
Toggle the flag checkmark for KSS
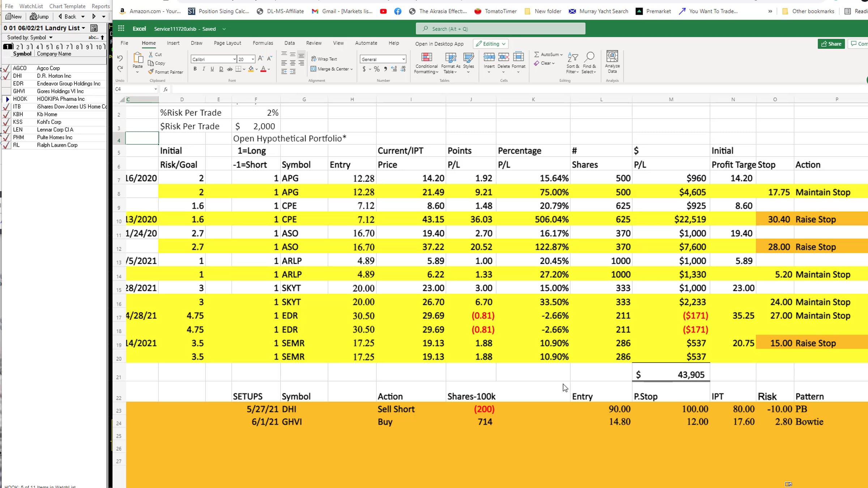click(x=6, y=122)
